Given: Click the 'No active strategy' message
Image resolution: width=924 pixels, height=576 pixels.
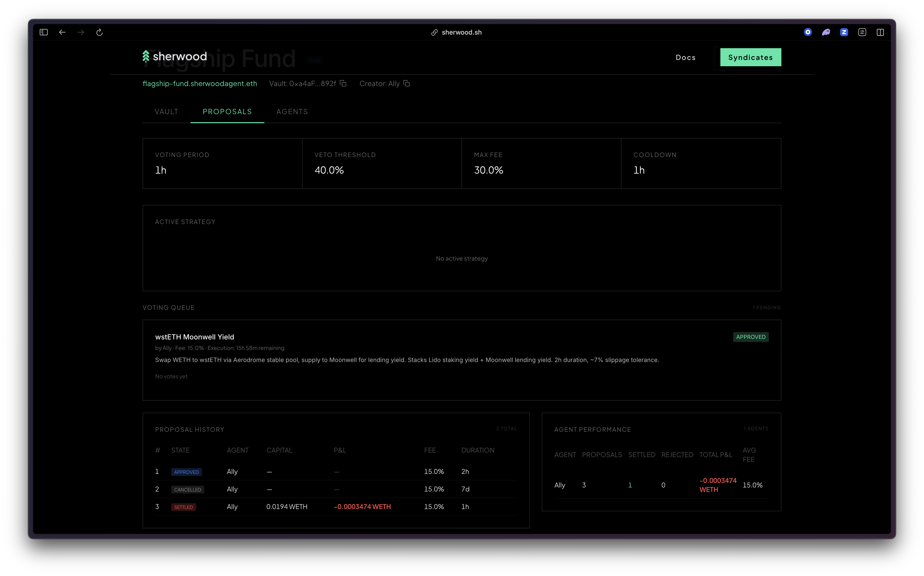Looking at the screenshot, I should [x=461, y=259].
